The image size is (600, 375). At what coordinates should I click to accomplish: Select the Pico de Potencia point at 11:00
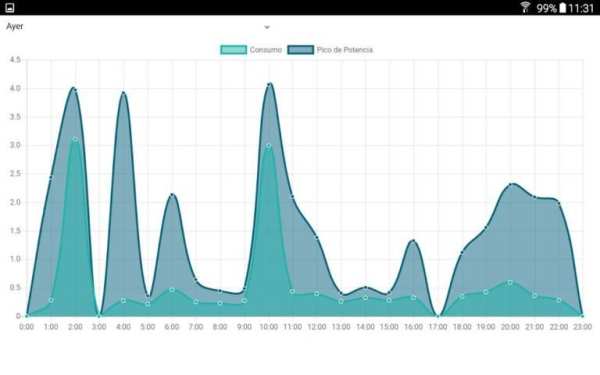click(292, 196)
